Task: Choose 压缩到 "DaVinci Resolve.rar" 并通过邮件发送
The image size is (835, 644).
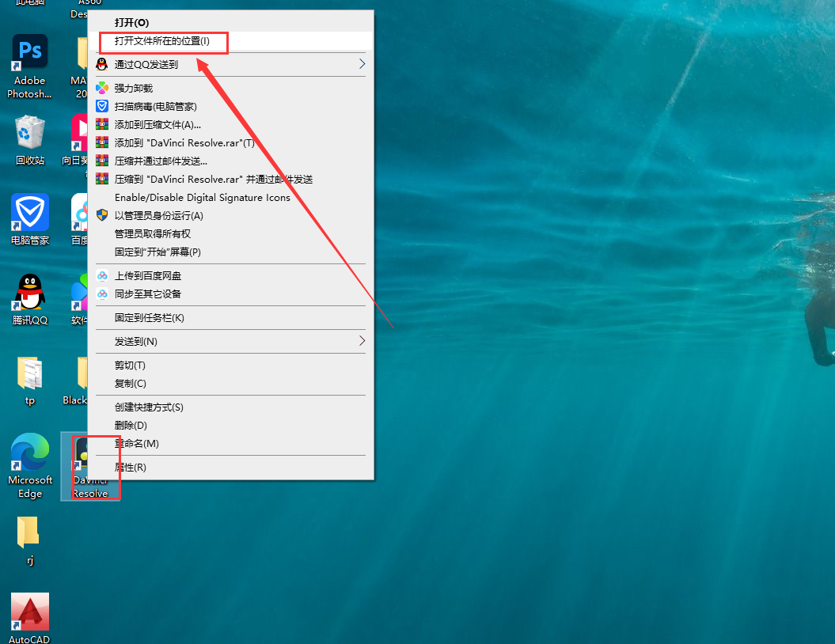Action: [x=230, y=179]
